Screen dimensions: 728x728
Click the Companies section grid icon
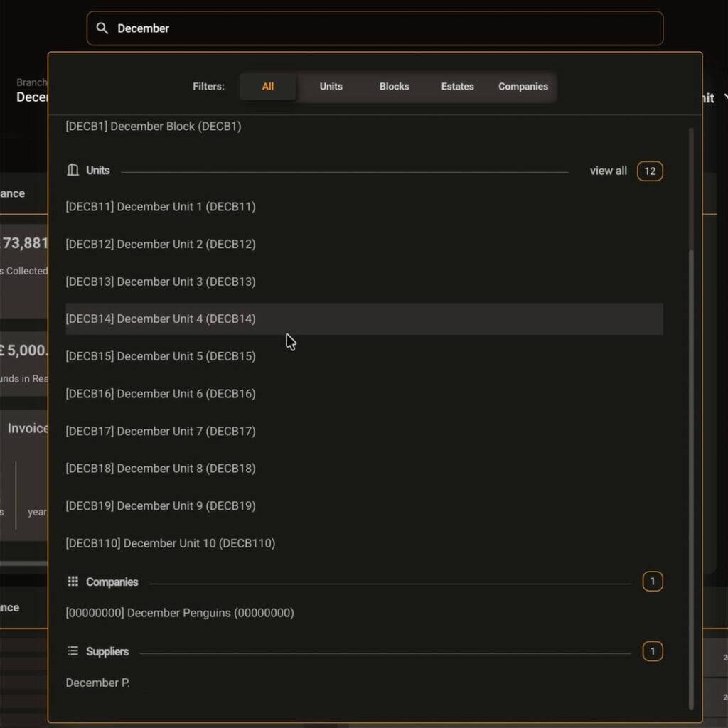(73, 582)
